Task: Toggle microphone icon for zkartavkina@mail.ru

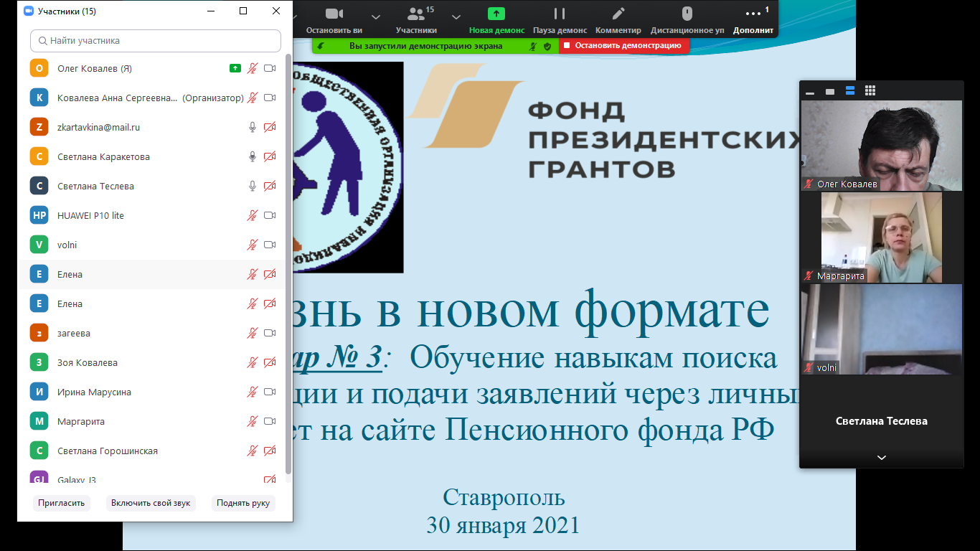Action: pos(253,127)
